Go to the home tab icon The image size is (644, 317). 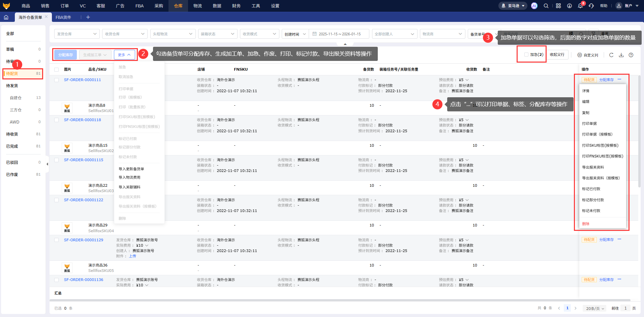(6, 17)
